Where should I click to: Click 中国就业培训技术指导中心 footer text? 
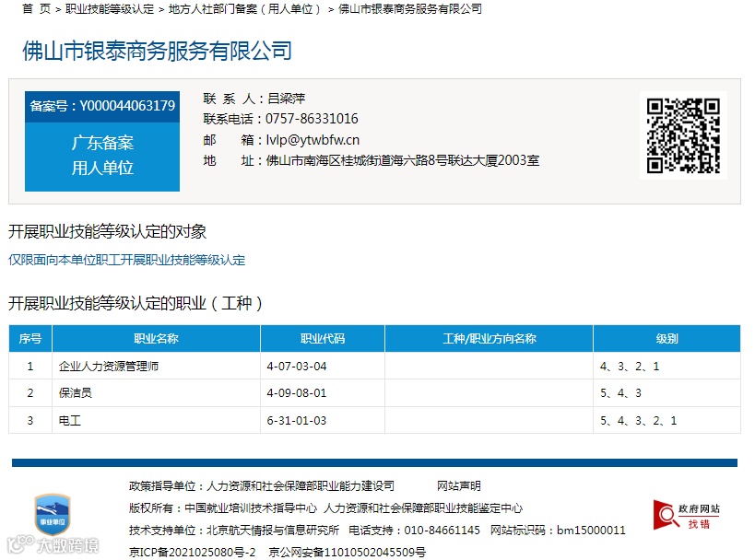251,508
